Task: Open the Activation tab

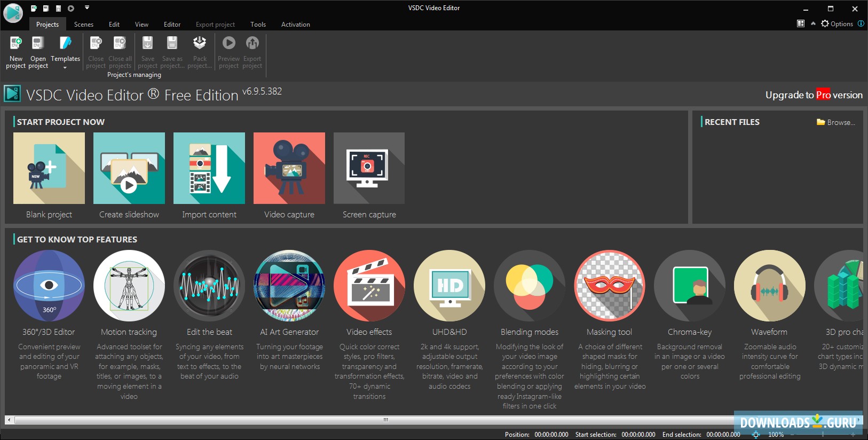Action: click(296, 25)
